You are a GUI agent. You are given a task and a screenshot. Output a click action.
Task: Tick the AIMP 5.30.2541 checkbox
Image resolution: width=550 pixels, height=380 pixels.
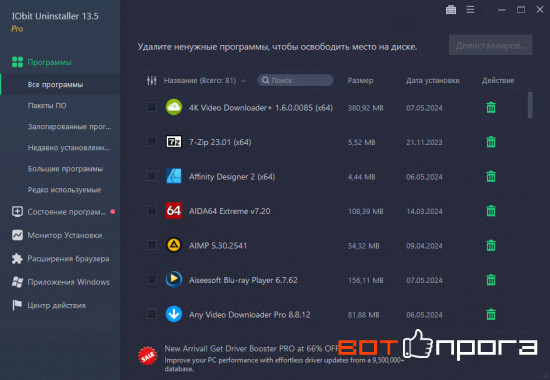click(152, 245)
